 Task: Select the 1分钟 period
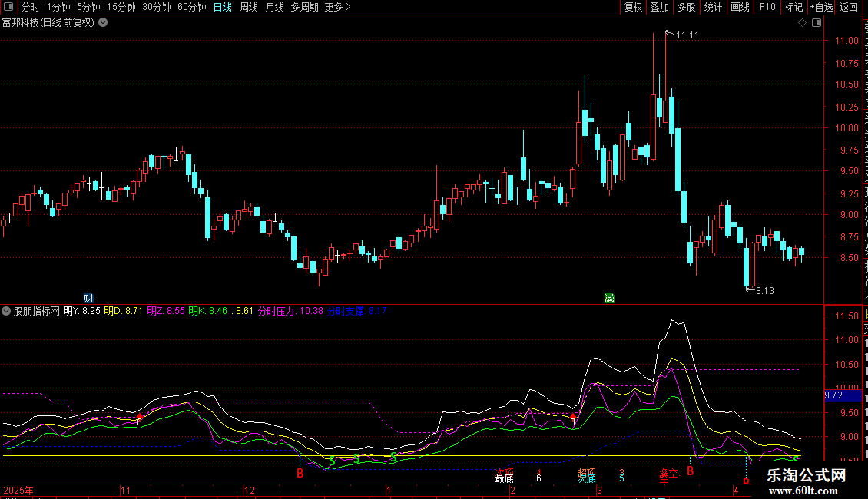tap(58, 7)
